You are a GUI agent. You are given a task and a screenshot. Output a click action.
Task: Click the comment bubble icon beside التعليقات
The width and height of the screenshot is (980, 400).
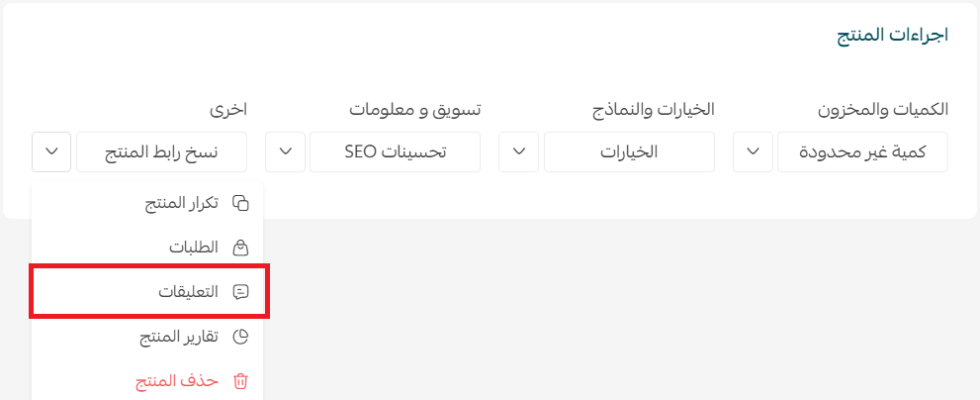coord(240,292)
